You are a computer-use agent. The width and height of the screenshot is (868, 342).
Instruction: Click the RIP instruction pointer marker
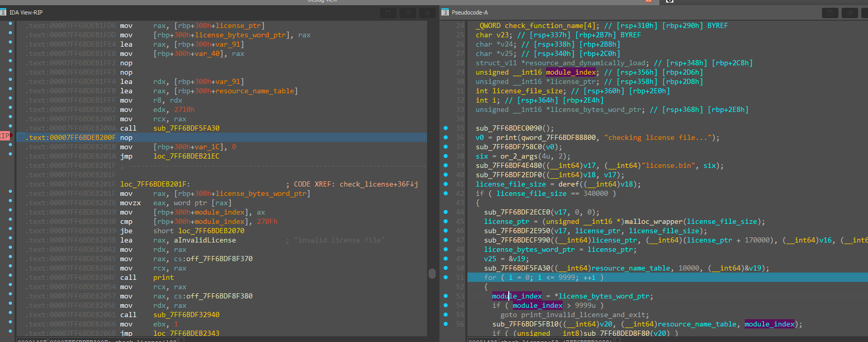point(5,136)
